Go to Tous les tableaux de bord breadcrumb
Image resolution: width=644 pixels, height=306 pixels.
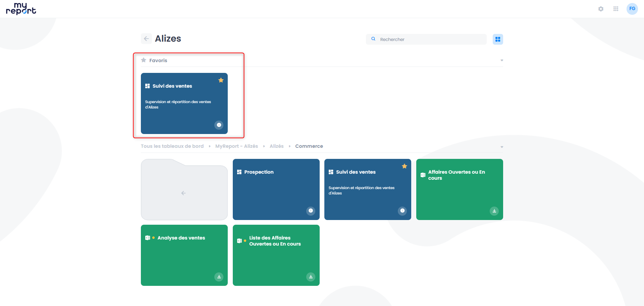pos(172,146)
